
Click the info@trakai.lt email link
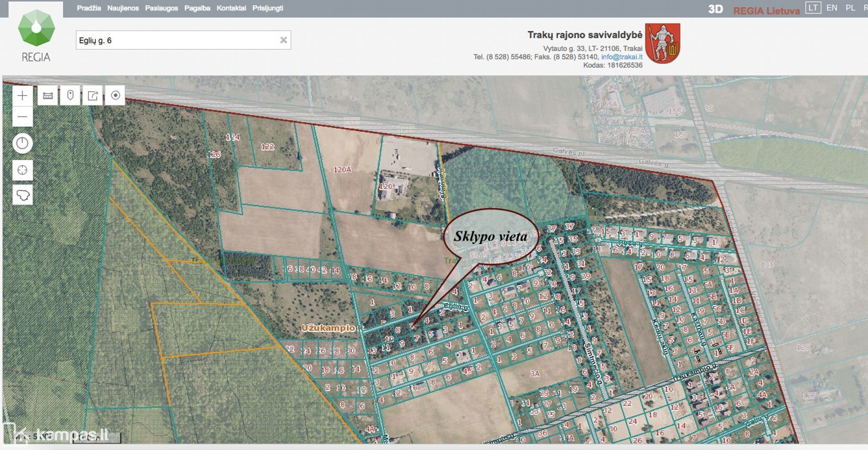click(621, 57)
